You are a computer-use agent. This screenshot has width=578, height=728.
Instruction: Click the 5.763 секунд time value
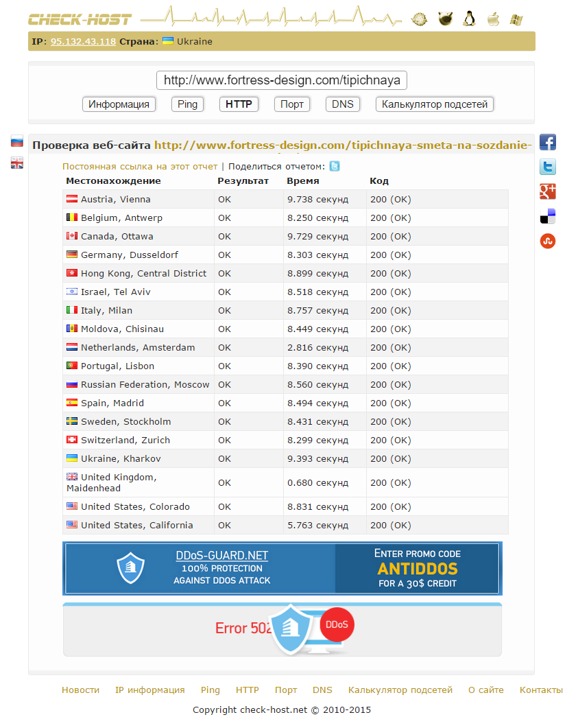(x=317, y=525)
